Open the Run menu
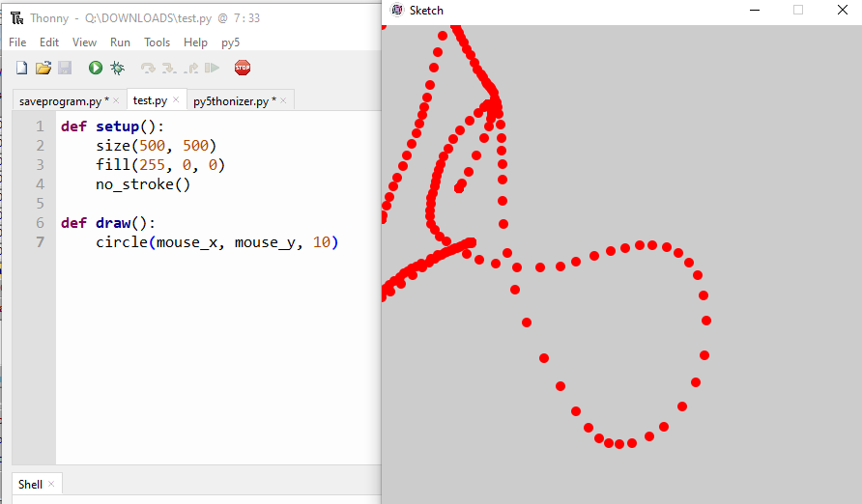 point(120,42)
